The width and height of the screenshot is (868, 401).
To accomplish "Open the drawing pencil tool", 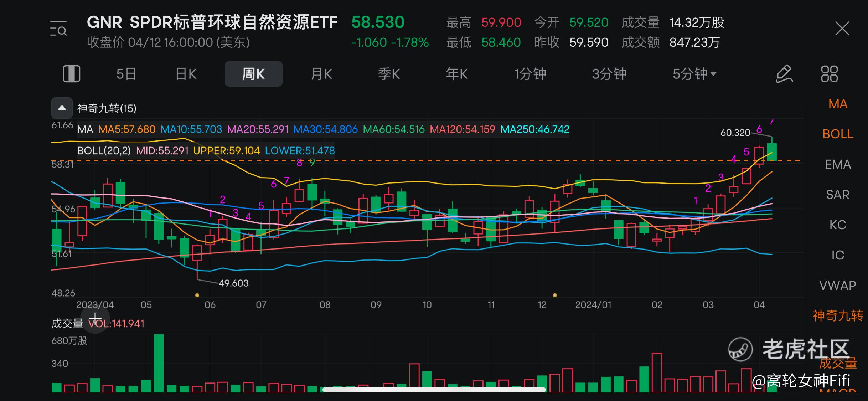I will click(x=784, y=74).
